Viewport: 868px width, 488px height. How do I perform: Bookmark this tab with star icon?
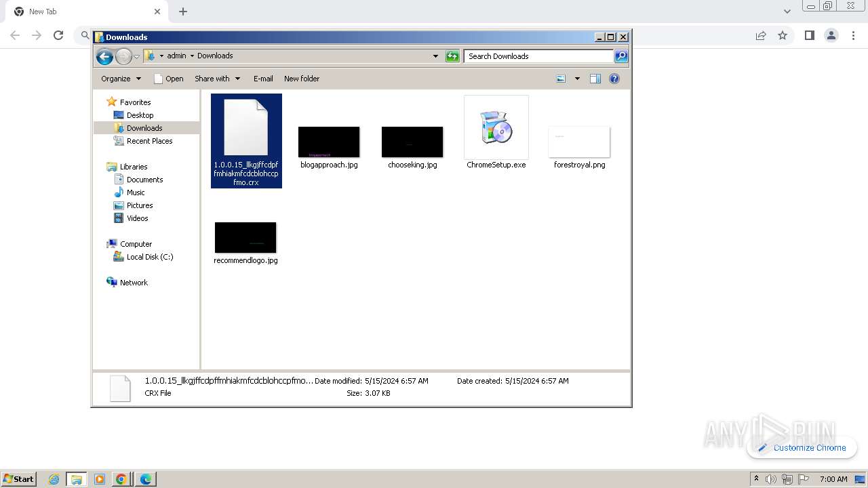tap(783, 35)
